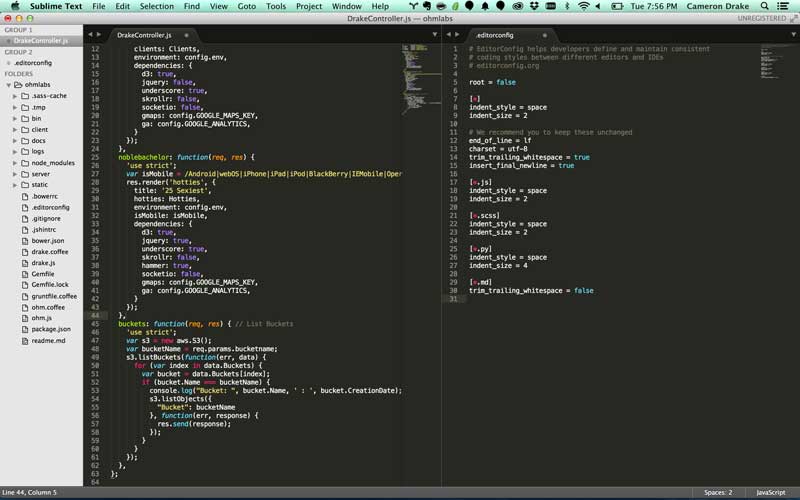Go to previous tab arrow in left pane

(x=90, y=35)
